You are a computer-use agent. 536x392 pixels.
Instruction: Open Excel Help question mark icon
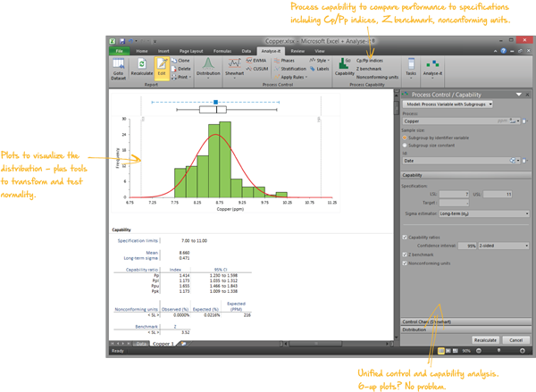(x=503, y=51)
